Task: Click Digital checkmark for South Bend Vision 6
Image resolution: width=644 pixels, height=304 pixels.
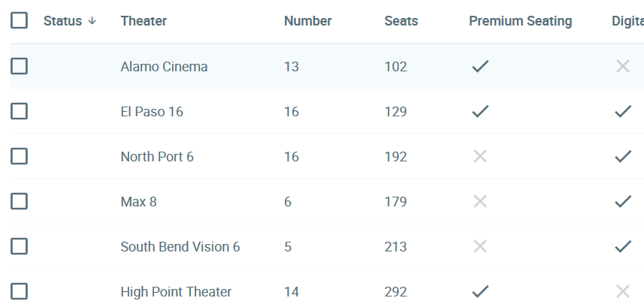Action: [622, 247]
